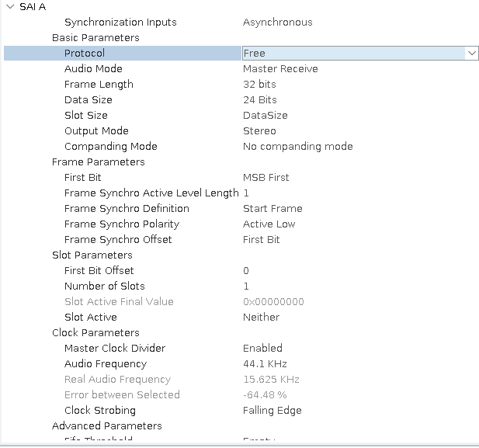Edit the Number of Slots value
The height and width of the screenshot is (448, 479).
point(246,287)
